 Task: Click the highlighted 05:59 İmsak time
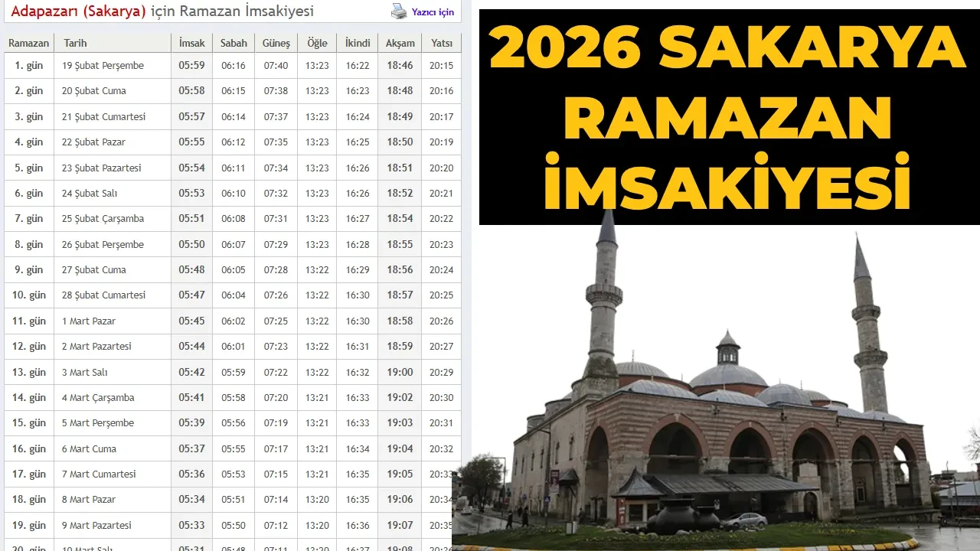191,65
